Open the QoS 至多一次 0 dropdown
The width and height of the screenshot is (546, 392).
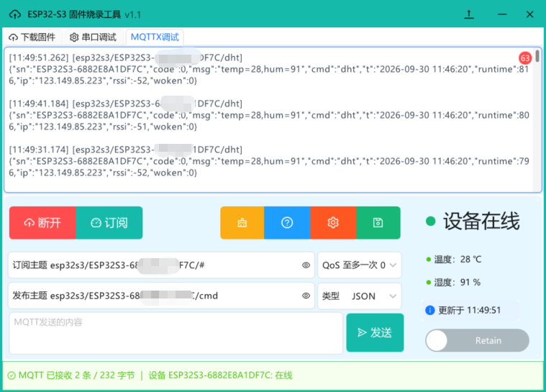click(x=360, y=265)
